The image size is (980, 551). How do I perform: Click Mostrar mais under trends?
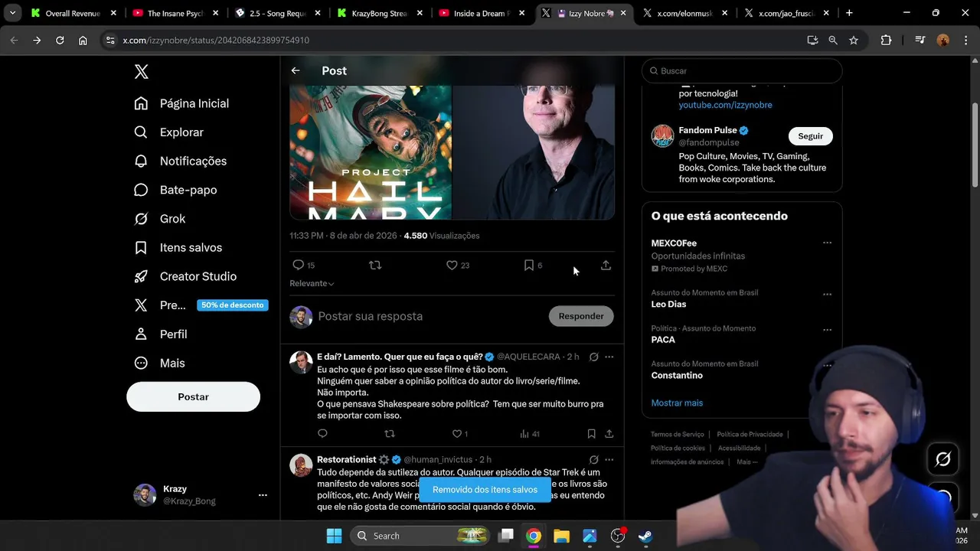677,403
